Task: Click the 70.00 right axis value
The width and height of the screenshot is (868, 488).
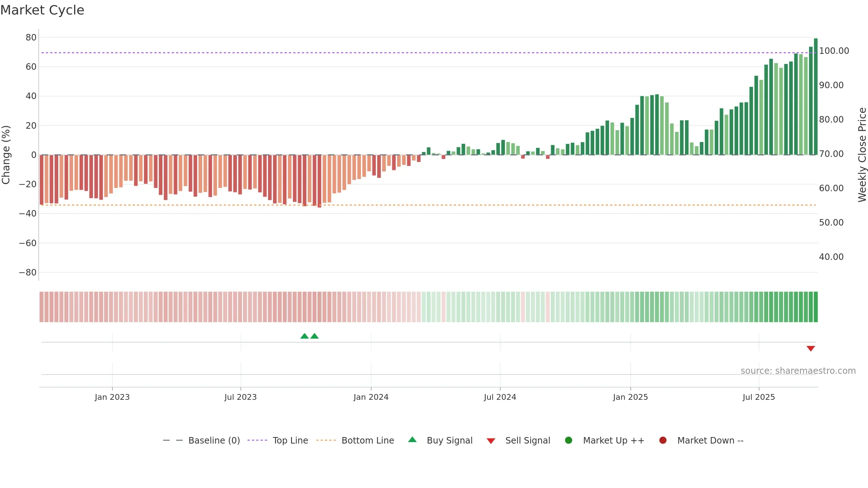Action: 831,154
